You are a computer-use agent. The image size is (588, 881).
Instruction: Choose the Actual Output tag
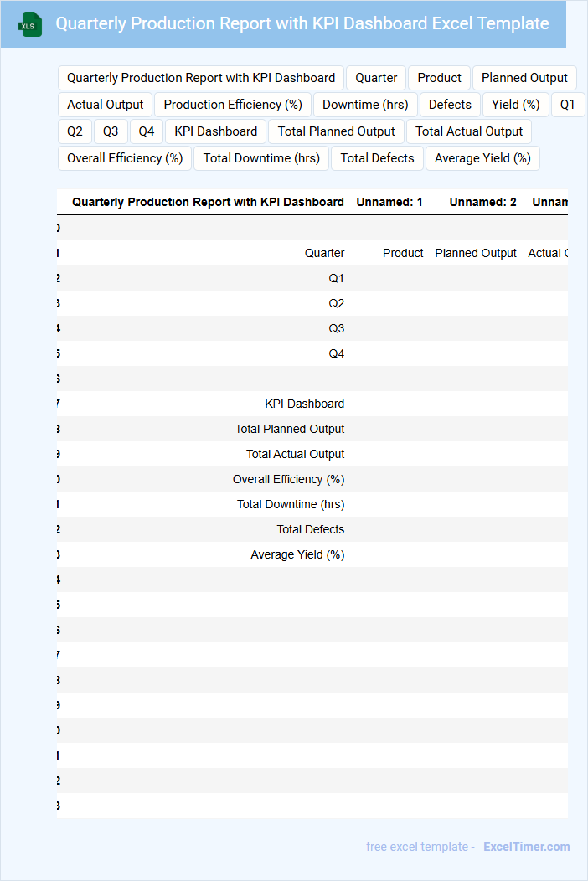106,105
